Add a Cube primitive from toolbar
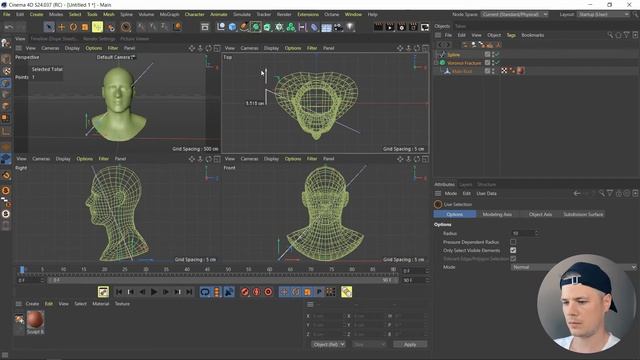 (232, 27)
